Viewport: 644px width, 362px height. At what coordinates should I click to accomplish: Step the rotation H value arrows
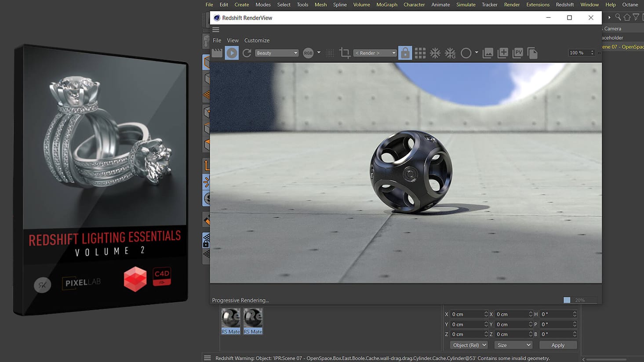coord(575,314)
